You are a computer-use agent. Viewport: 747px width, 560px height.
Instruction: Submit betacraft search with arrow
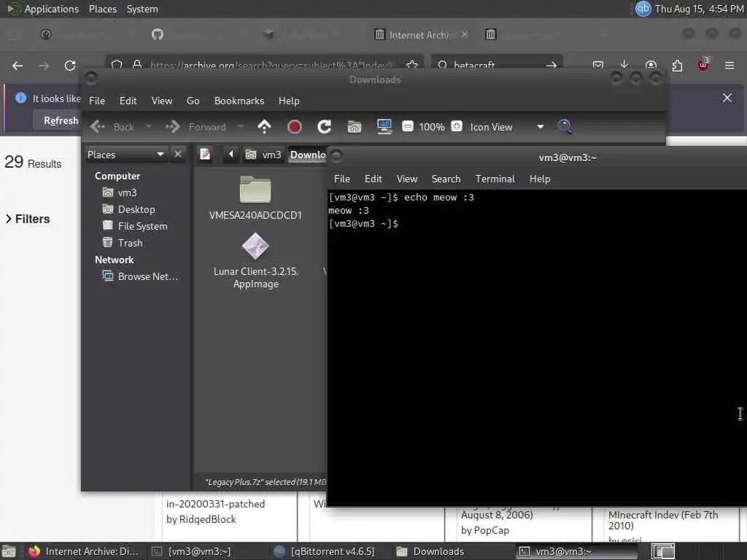pos(551,65)
